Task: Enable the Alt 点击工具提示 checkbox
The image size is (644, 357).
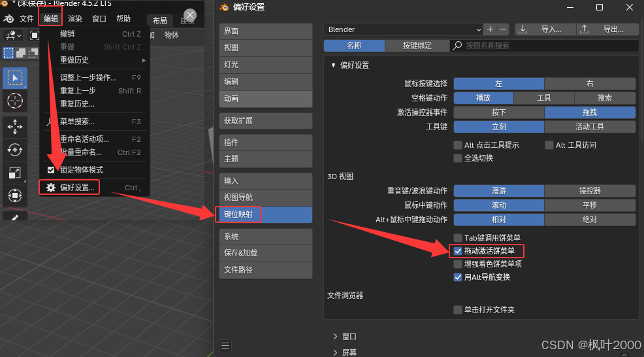Action: click(x=458, y=144)
